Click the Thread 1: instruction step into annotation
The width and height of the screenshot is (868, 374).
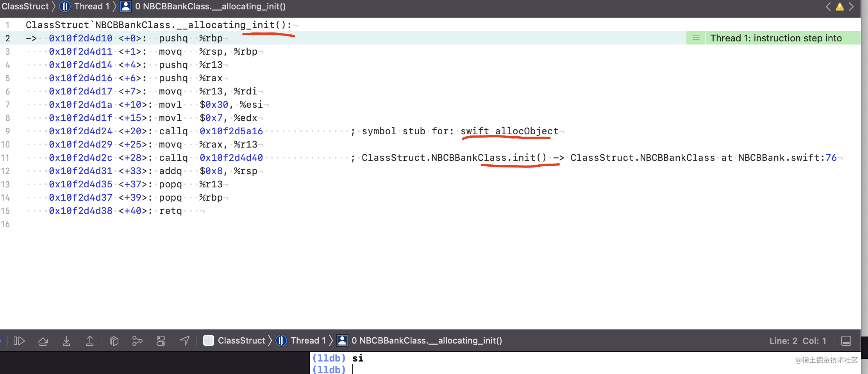776,38
